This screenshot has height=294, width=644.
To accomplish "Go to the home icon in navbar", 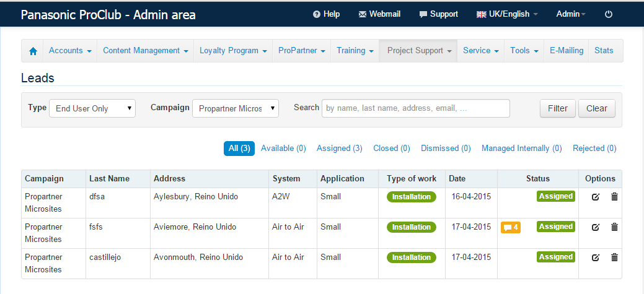I will (33, 51).
